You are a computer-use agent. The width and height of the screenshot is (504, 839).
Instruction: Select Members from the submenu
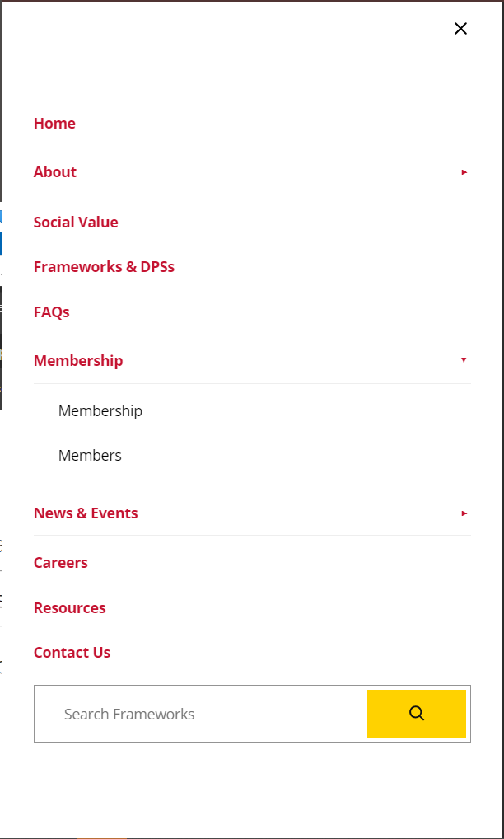click(x=90, y=455)
